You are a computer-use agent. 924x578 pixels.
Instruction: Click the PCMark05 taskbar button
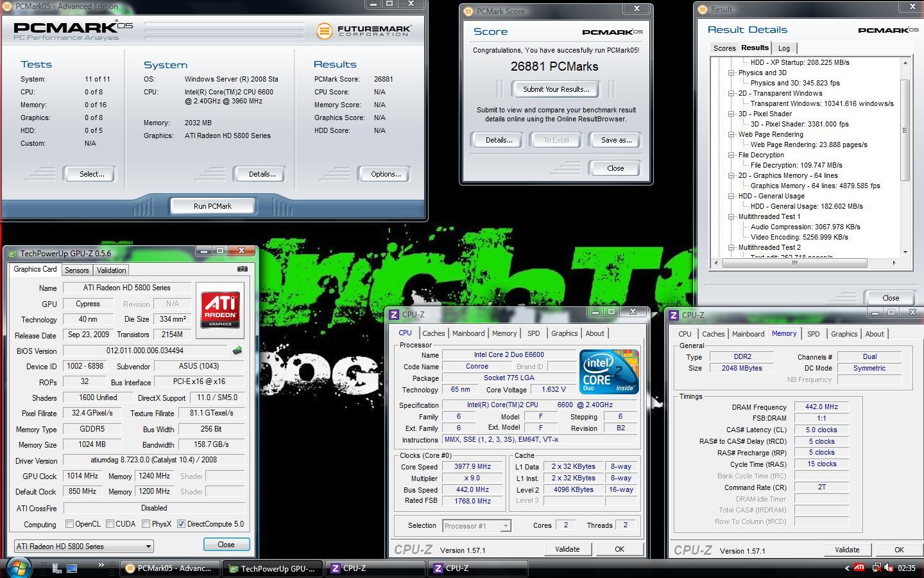point(170,568)
